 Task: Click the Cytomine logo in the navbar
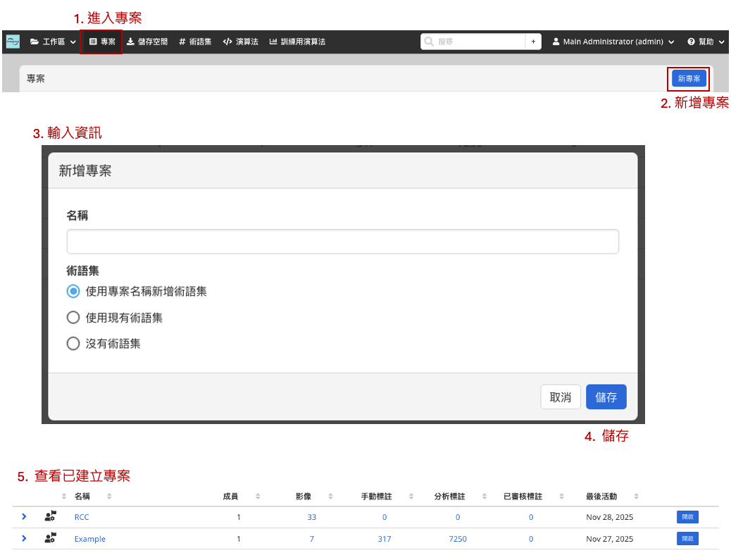pyautogui.click(x=13, y=42)
